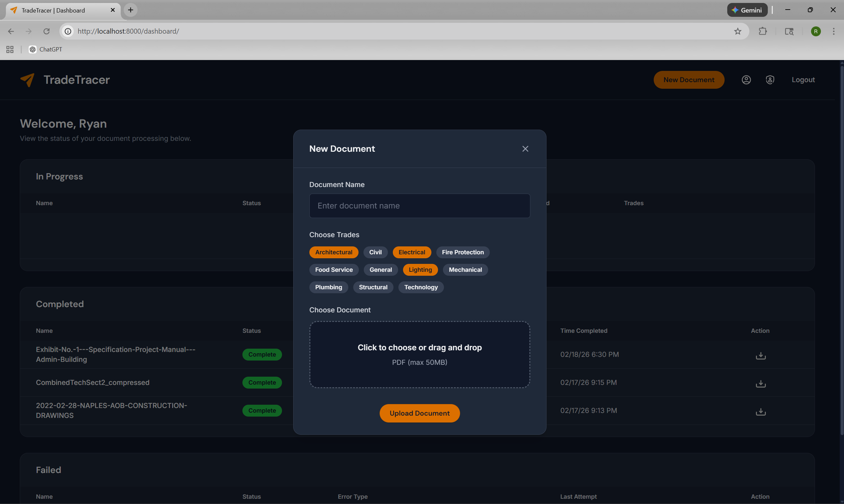This screenshot has height=504, width=844.
Task: Open a new browser tab
Action: (x=131, y=10)
